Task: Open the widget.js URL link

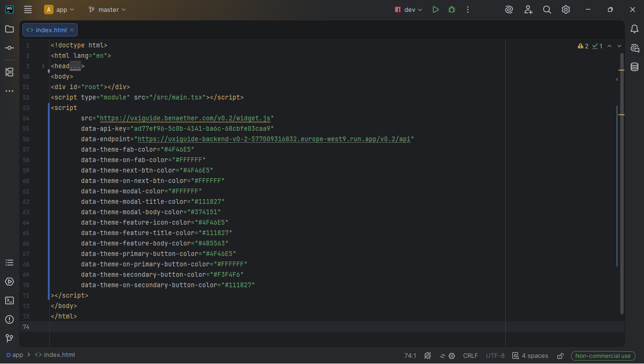Action: click(185, 118)
